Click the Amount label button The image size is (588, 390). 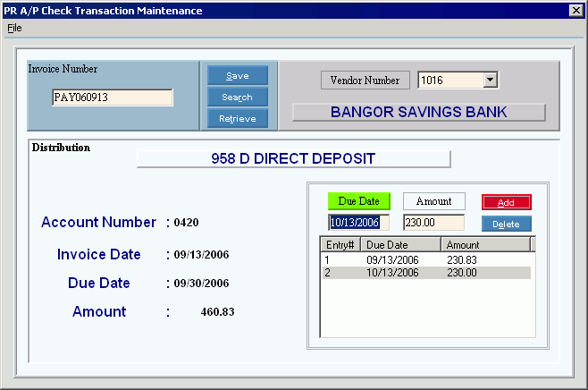coord(434,201)
